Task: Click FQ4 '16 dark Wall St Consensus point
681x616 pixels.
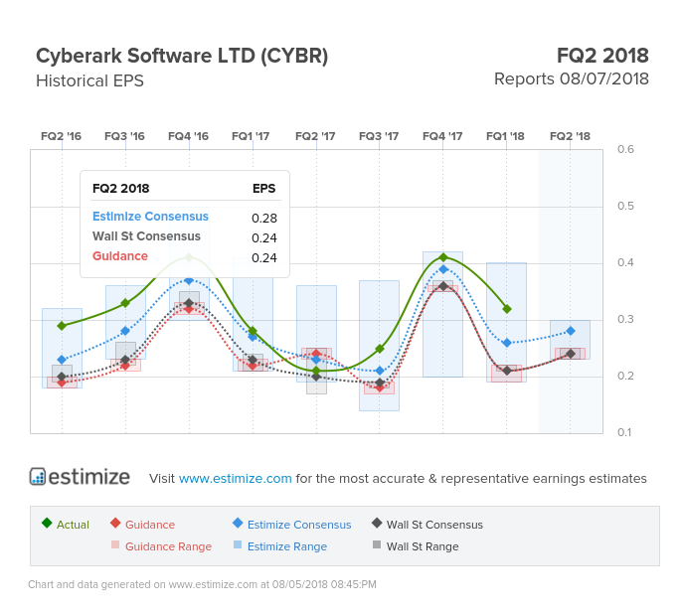Action: pyautogui.click(x=189, y=303)
